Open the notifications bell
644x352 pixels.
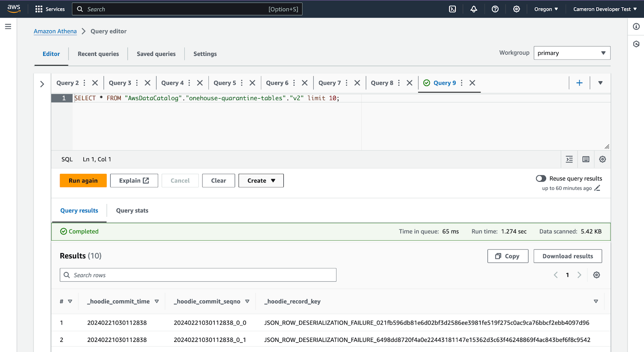[474, 9]
